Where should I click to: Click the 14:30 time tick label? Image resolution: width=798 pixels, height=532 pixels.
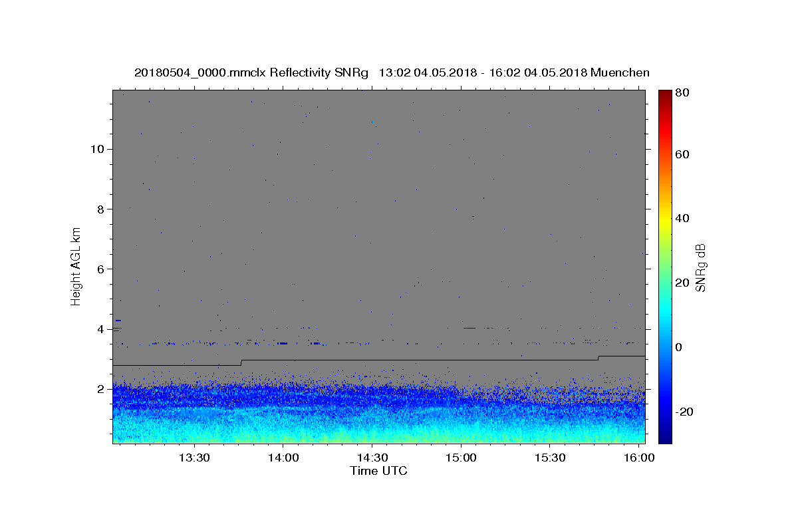(372, 458)
